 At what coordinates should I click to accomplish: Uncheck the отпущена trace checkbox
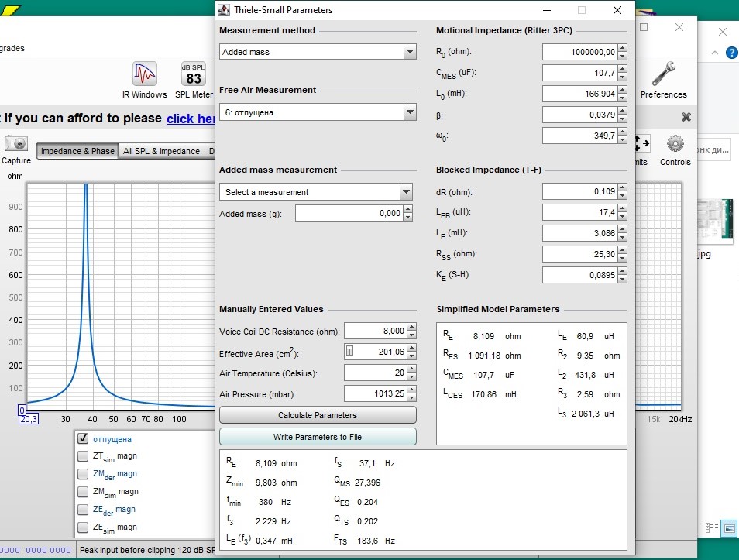[83, 438]
